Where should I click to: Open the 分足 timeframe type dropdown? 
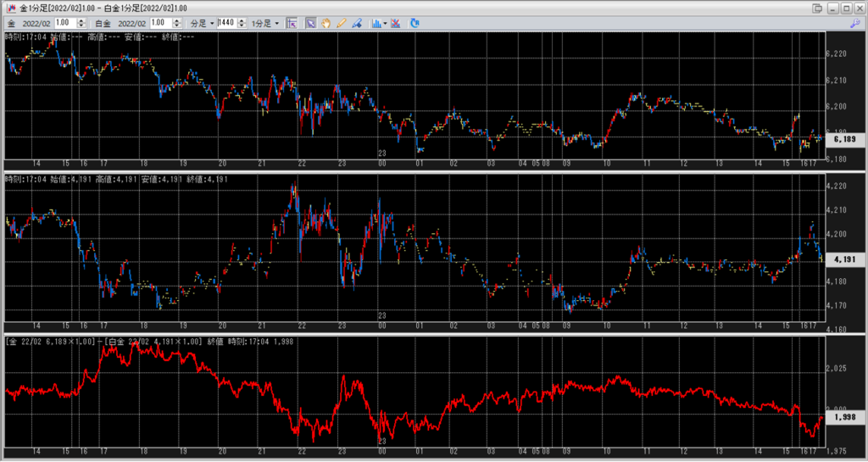[200, 23]
